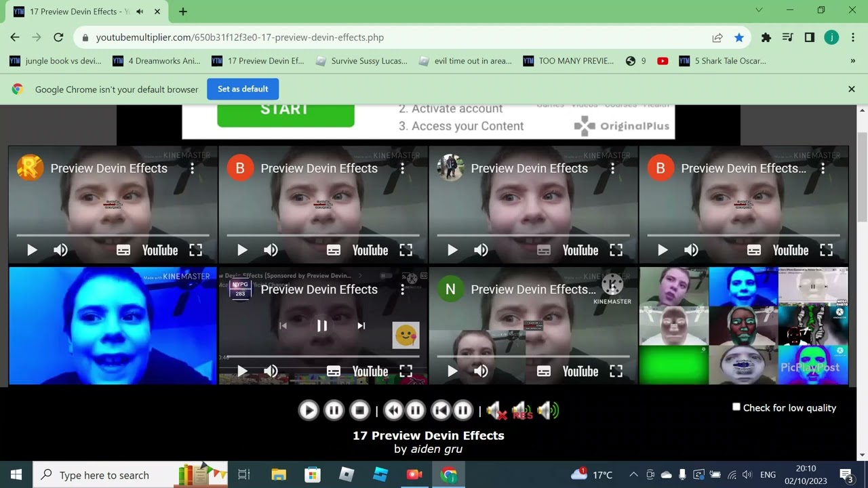Unmute all with the green-waves speaker

click(x=547, y=410)
